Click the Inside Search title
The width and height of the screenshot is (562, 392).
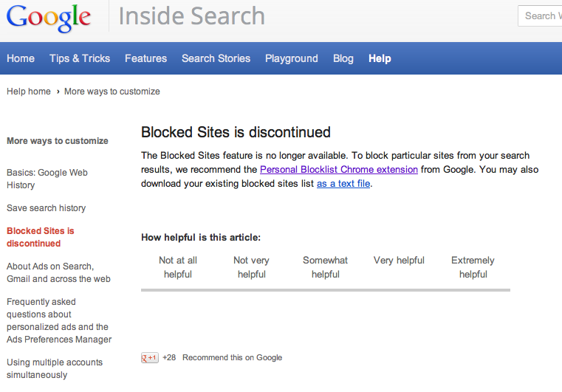coord(192,16)
